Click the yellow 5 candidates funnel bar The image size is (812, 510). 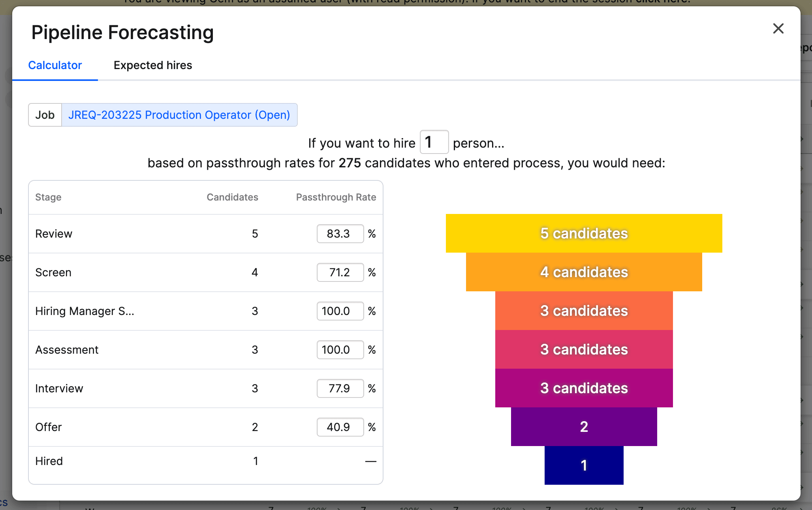point(584,233)
